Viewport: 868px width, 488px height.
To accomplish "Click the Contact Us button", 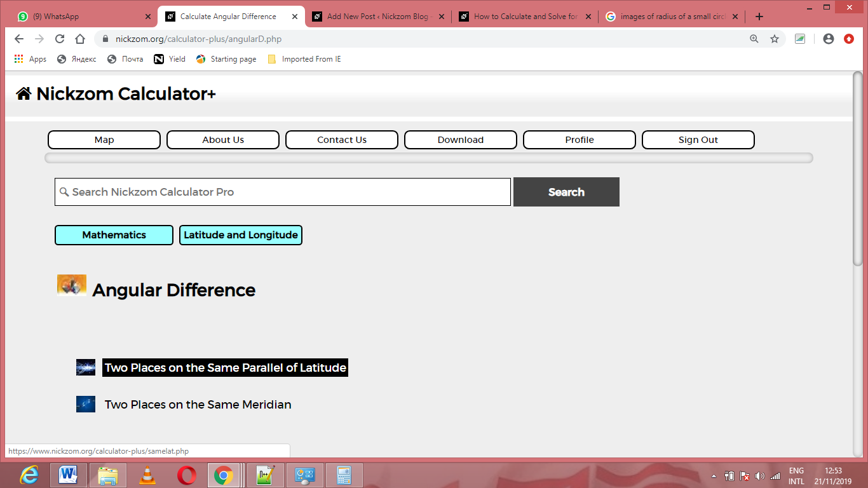I will pyautogui.click(x=342, y=140).
